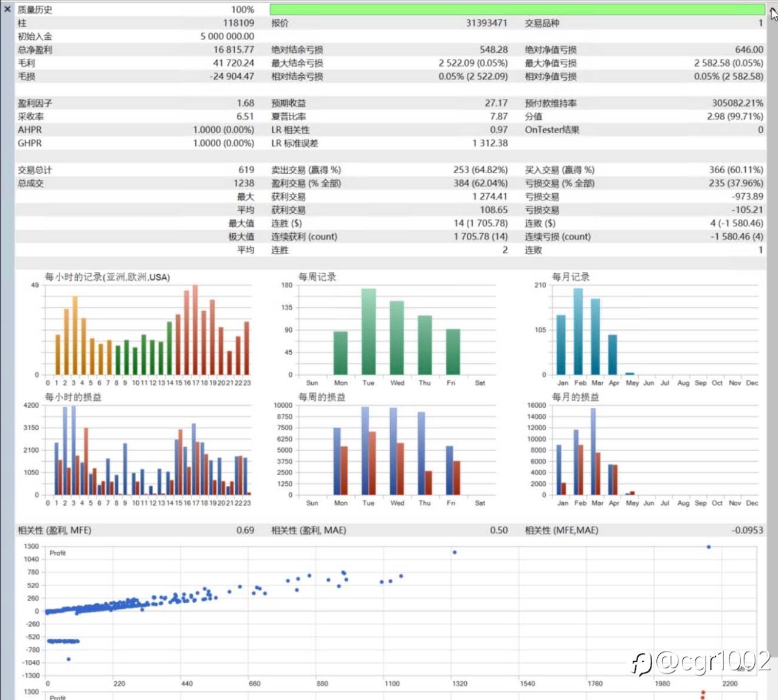778x700 pixels.
Task: Click the 柱 value 118109
Action: [x=239, y=23]
